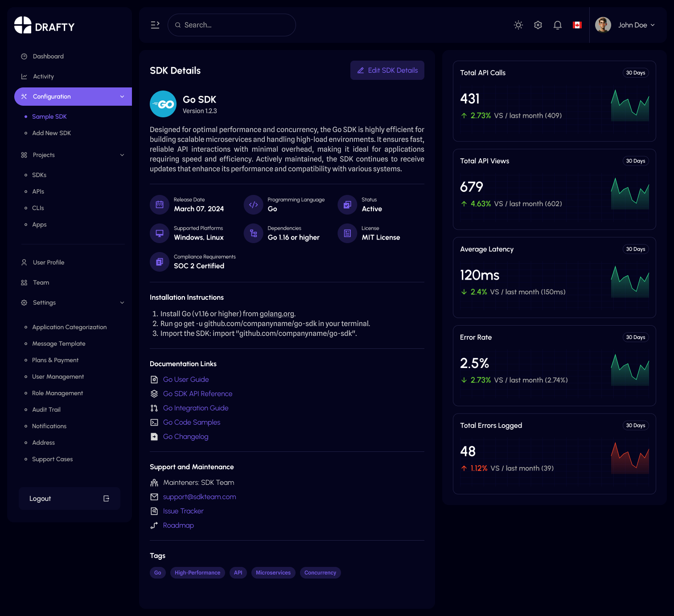674x616 pixels.
Task: Open Application Categorization settings
Action: click(x=69, y=327)
